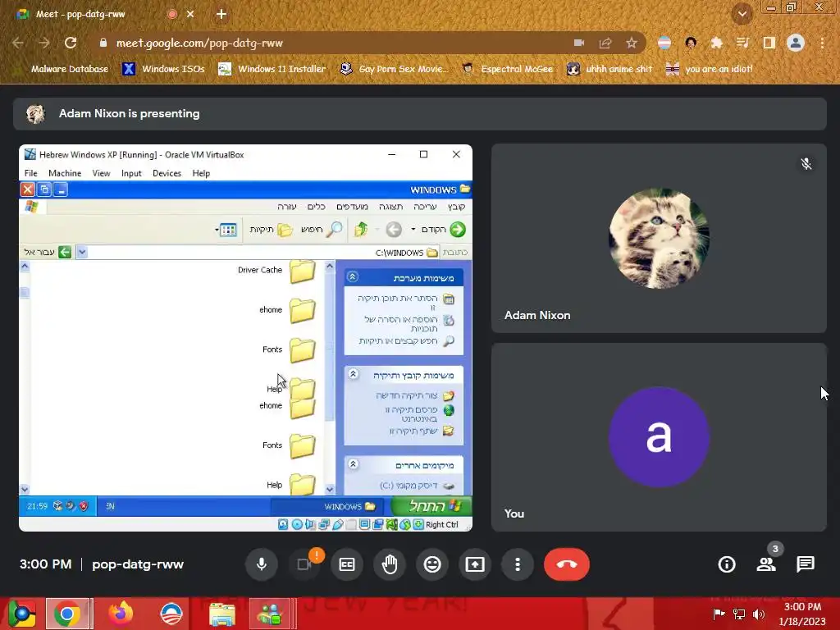Collapse the File and Folder Tasks chevron
The width and height of the screenshot is (840, 630).
click(353, 374)
